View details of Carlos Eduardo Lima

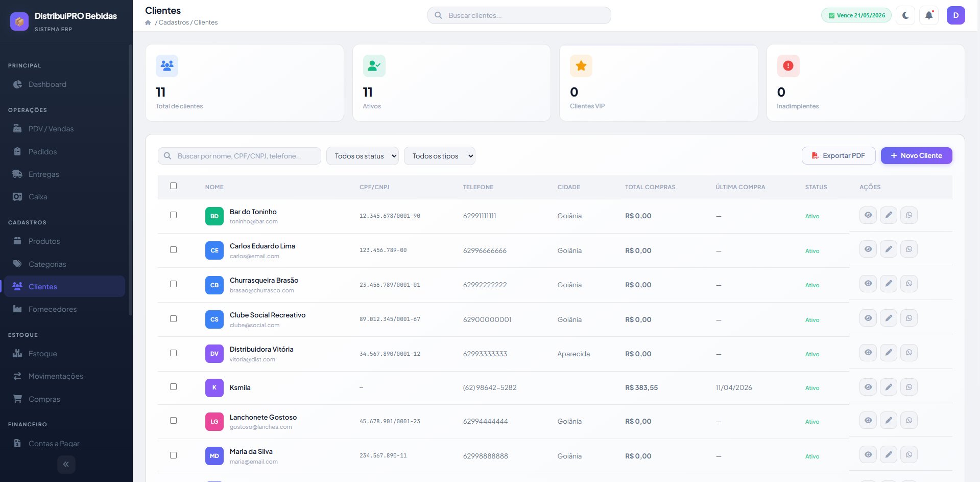(x=868, y=249)
